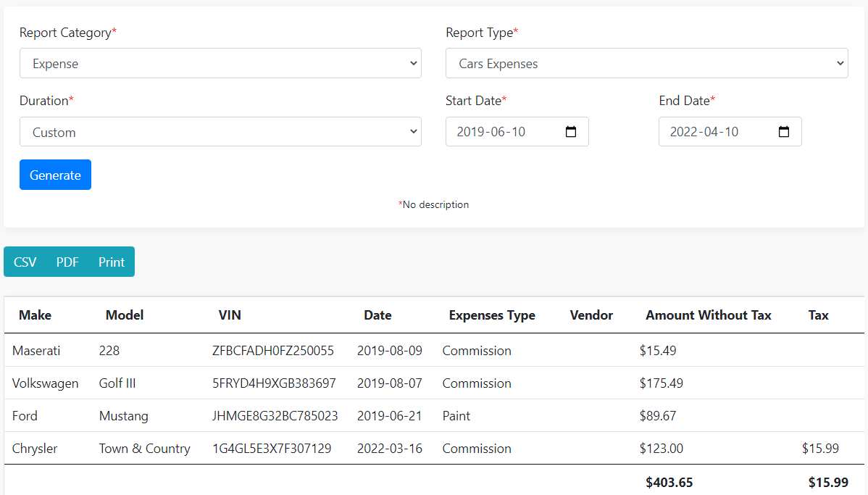868x495 pixels.
Task: Click the date 2022-03-16
Action: tap(390, 449)
